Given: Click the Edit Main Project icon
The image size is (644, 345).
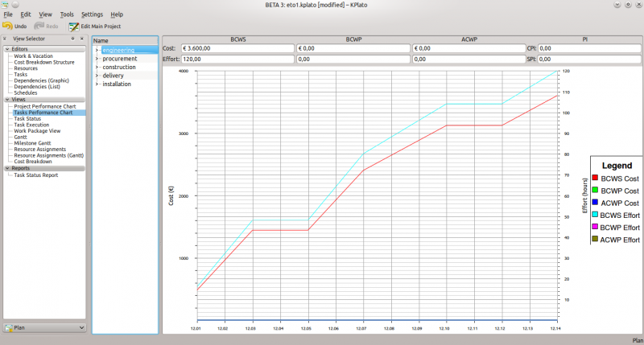Looking at the screenshot, I should (x=73, y=27).
